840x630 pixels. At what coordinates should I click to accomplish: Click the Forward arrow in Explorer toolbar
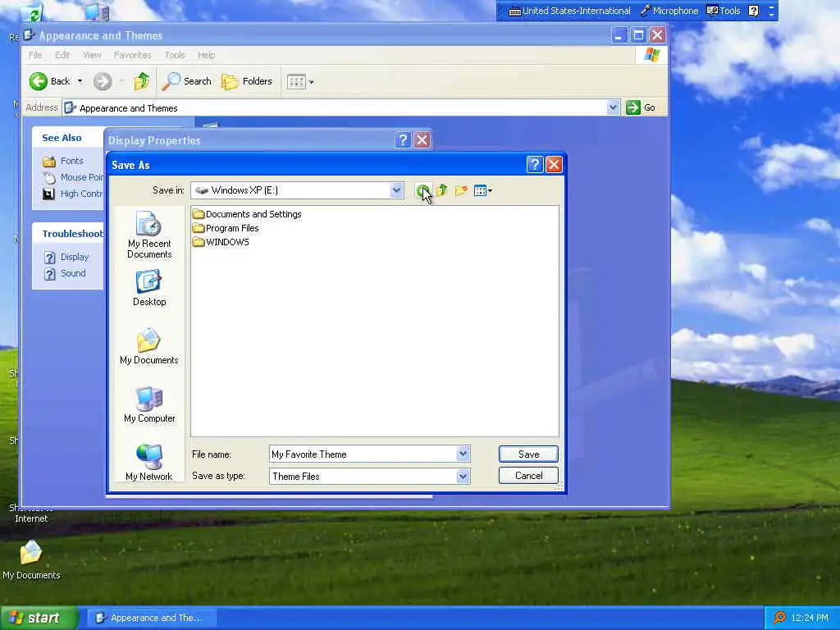[x=103, y=81]
